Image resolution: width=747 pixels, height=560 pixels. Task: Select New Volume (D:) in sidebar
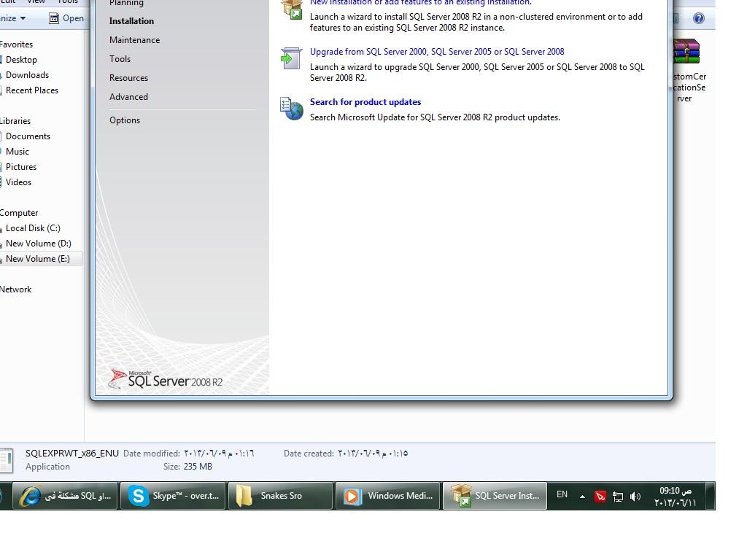38,244
